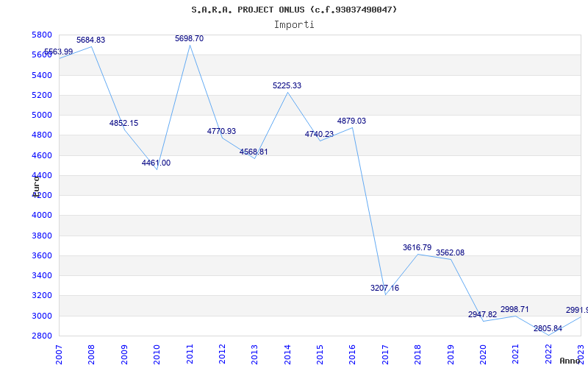Screen dimensions: 588x368
Task: Click x-axis year 2019
Action: pyautogui.click(x=451, y=355)
